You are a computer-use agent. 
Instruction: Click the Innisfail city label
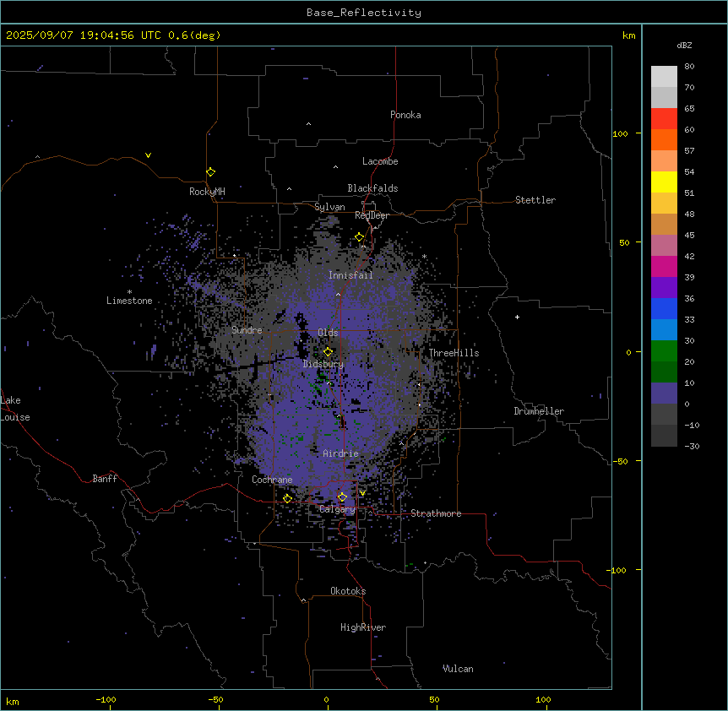350,275
